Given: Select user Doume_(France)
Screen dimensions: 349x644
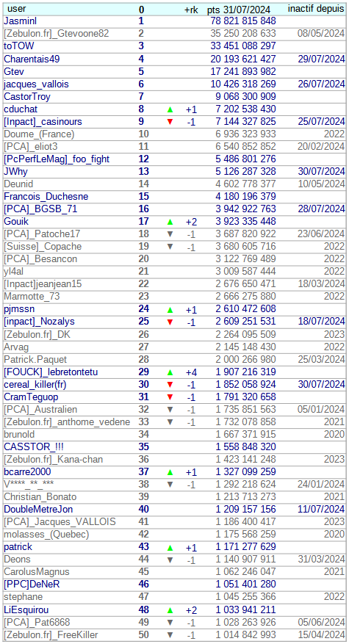Looking at the screenshot, I should pyautogui.click(x=39, y=134).
